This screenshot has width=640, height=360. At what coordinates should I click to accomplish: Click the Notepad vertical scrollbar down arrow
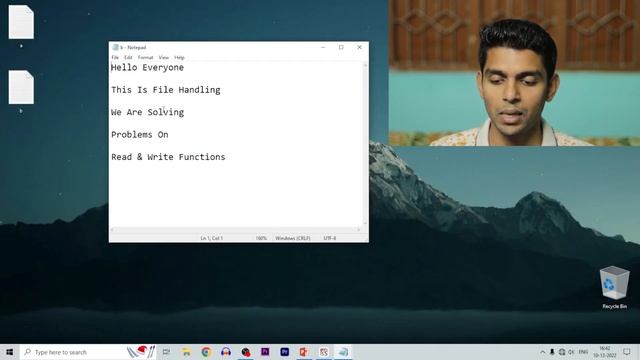coord(365,224)
